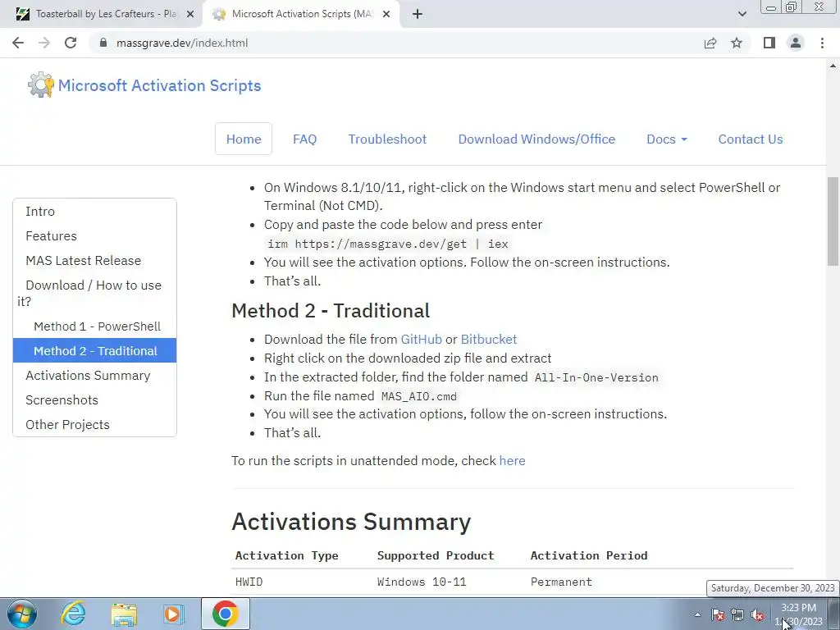This screenshot has width=840, height=630.
Task: Open Download Windows/Office page
Action: click(536, 139)
